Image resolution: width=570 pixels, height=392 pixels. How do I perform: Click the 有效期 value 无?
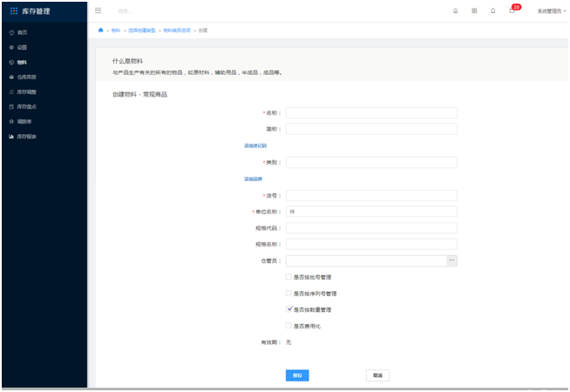pyautogui.click(x=288, y=342)
